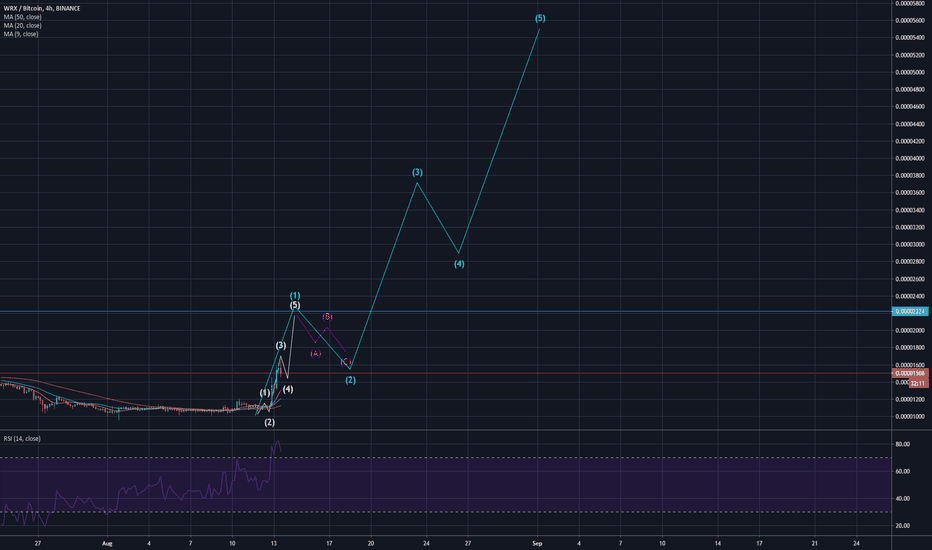
Task: Select the cyan wave (1) label
Action: (295, 296)
